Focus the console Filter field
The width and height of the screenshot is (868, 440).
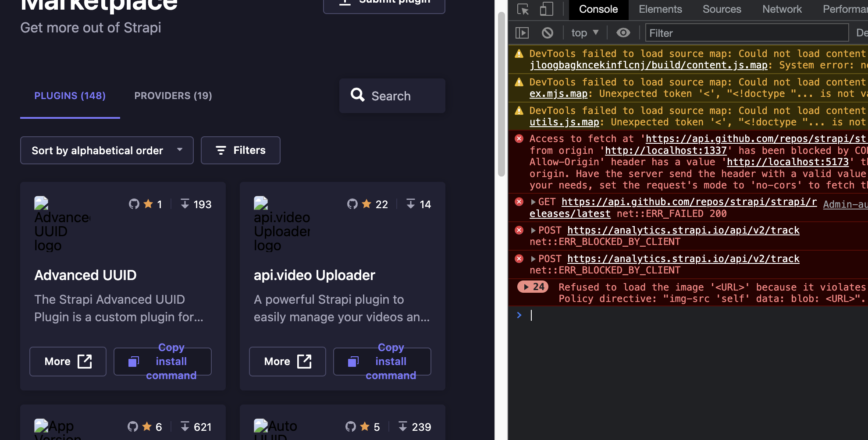[747, 33]
